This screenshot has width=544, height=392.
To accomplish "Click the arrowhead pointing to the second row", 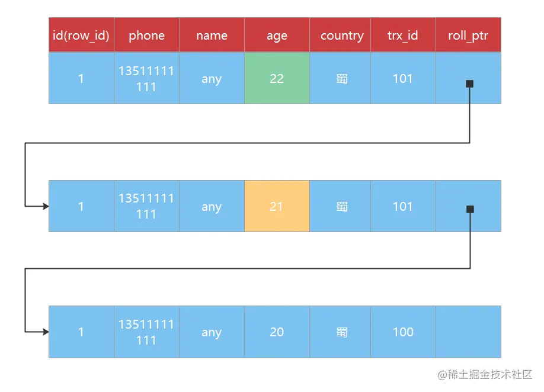I will tap(46, 206).
